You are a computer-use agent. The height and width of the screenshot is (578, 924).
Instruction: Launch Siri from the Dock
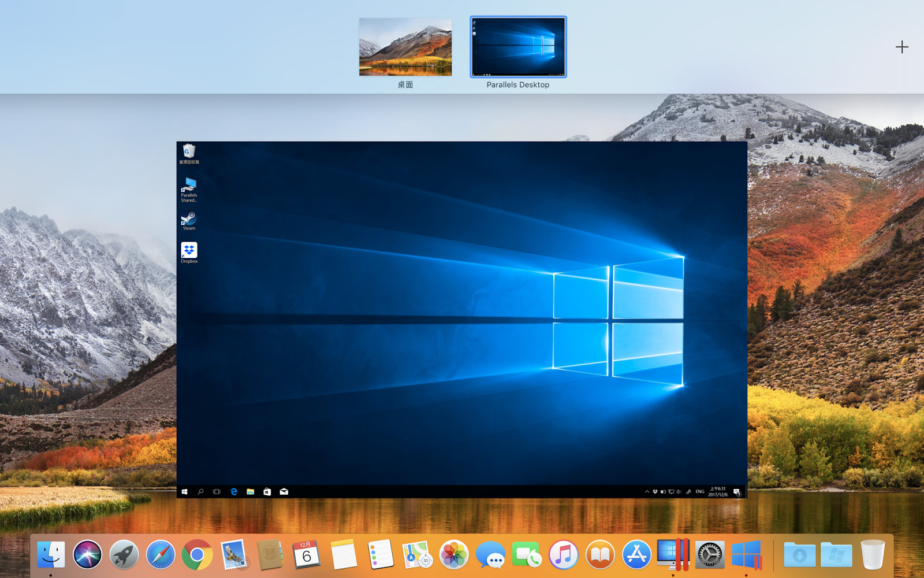87,555
